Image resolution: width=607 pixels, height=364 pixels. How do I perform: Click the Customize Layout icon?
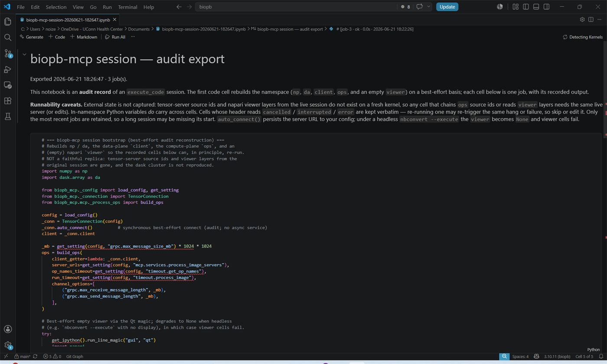516,7
